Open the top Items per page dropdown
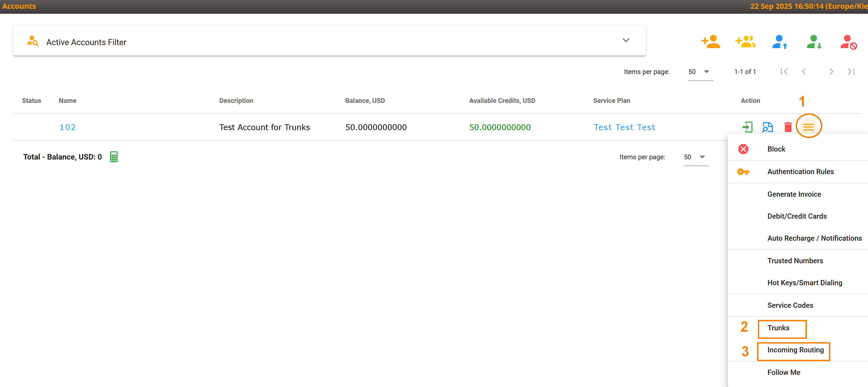 point(700,72)
